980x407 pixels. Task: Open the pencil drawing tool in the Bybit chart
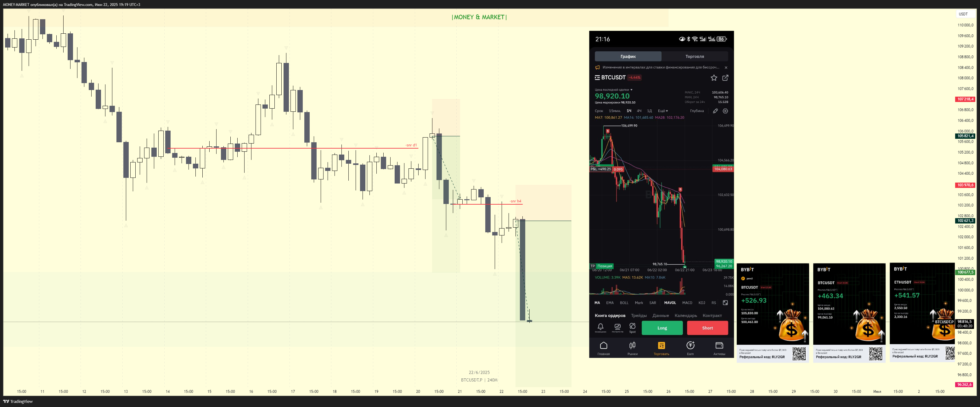click(x=715, y=111)
